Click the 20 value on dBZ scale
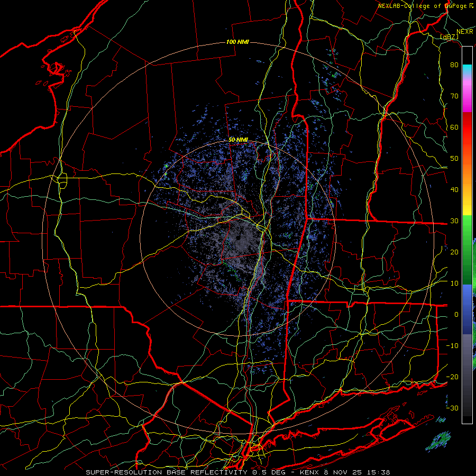Screen dimensions: 476x476 coord(454,252)
